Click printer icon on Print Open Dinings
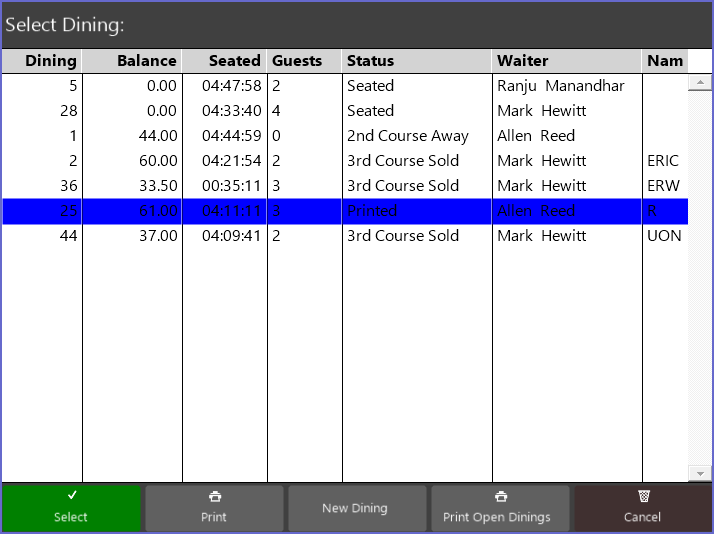714x534 pixels. point(500,496)
